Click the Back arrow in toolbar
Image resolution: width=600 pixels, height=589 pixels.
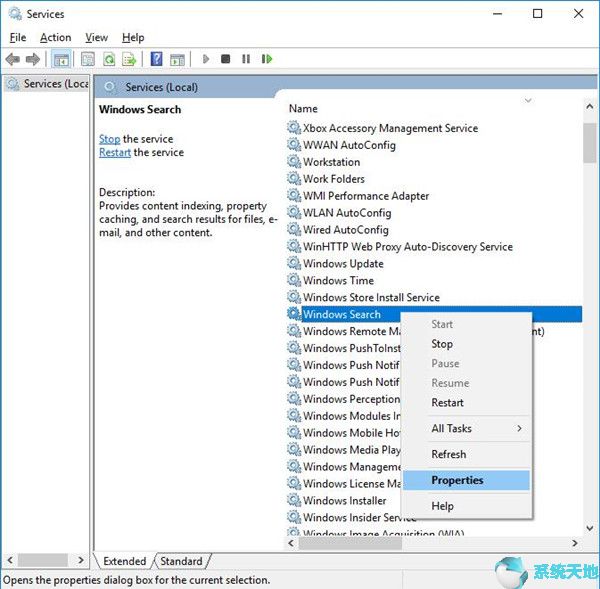pyautogui.click(x=13, y=59)
